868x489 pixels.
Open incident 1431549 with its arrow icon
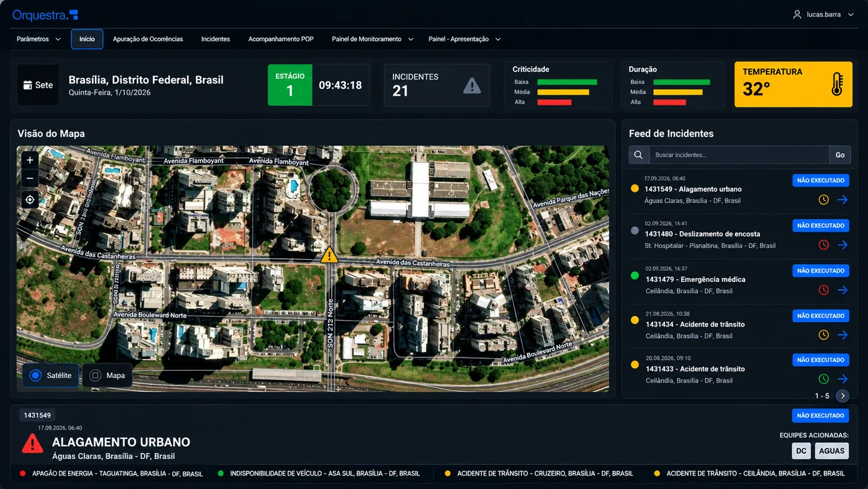click(x=843, y=200)
